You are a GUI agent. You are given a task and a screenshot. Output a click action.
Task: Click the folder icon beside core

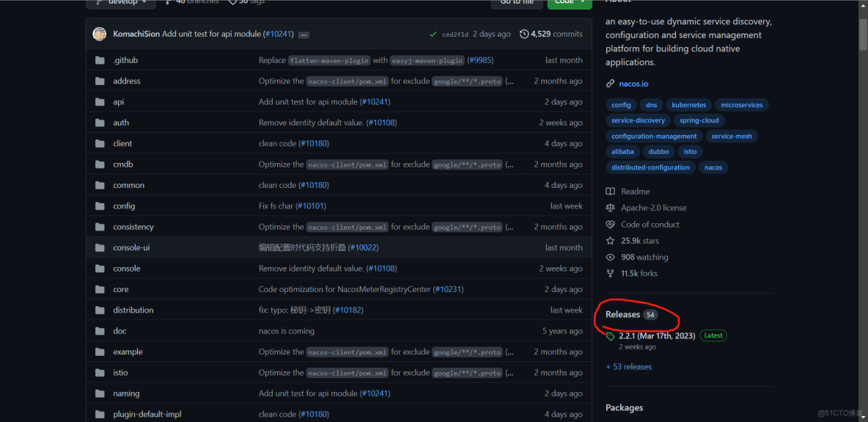coord(100,289)
